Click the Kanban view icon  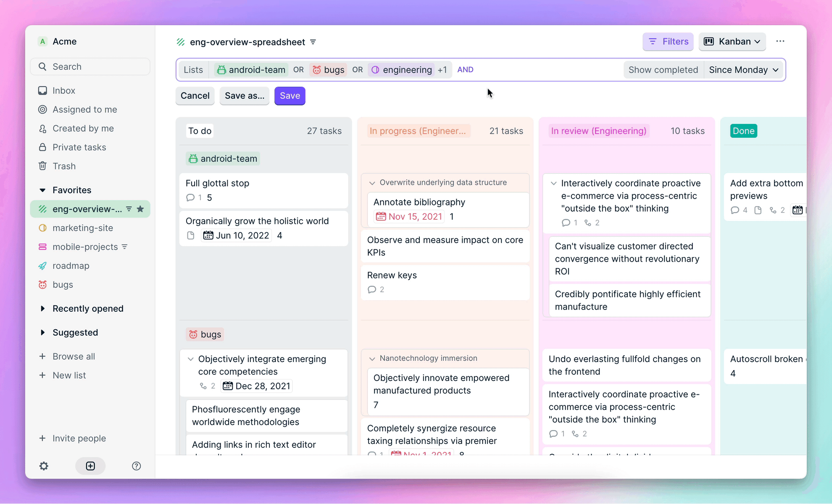tap(709, 42)
